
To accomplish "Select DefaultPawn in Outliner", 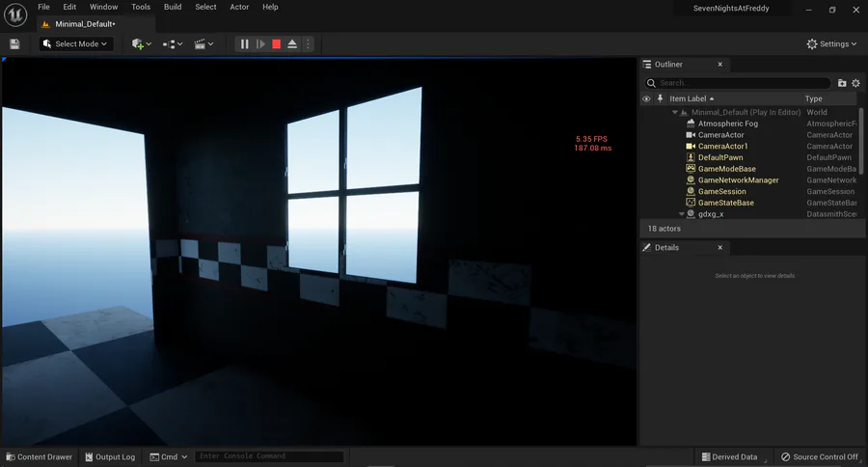I will coord(720,157).
